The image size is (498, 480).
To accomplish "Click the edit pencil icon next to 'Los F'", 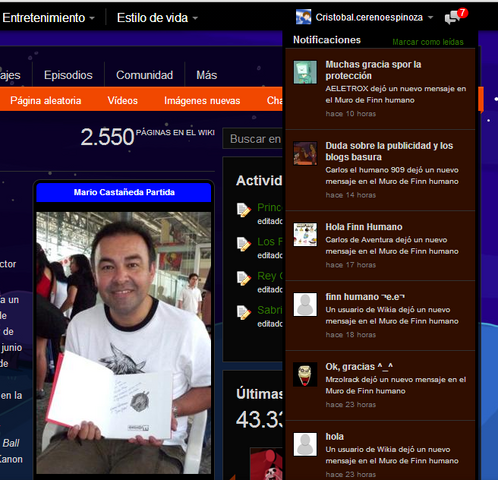I will [x=244, y=244].
